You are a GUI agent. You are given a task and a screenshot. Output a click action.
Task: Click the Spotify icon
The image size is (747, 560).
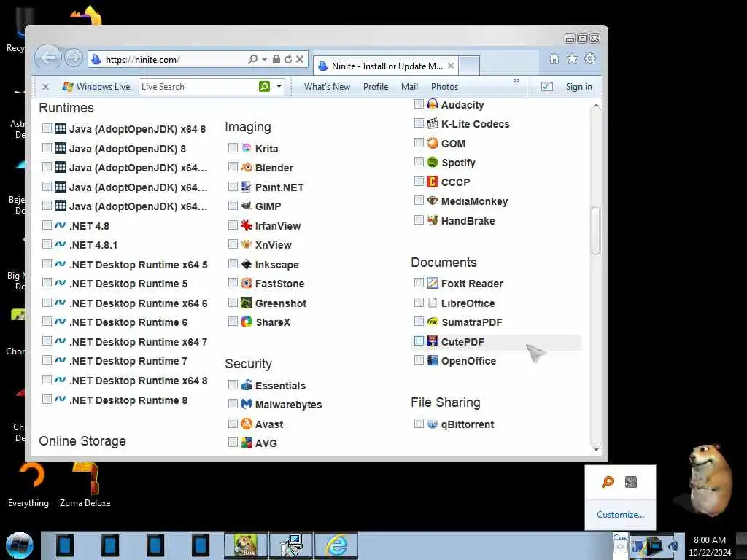point(433,162)
